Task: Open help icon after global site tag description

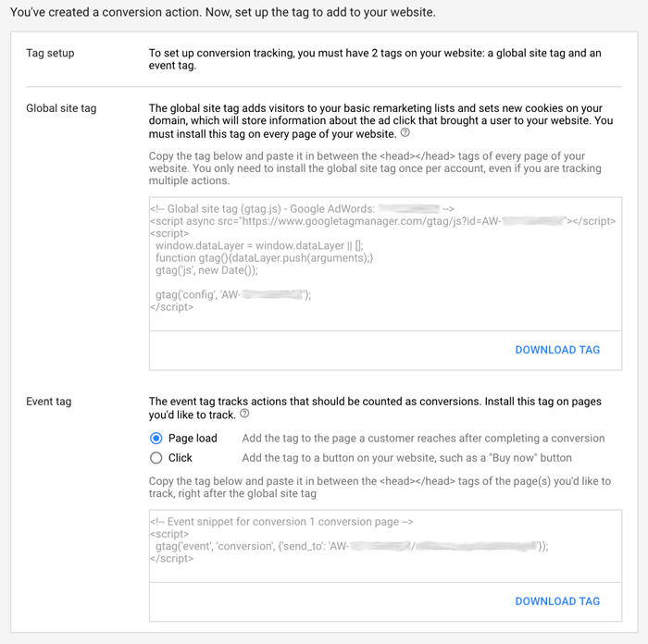Action: pos(405,132)
